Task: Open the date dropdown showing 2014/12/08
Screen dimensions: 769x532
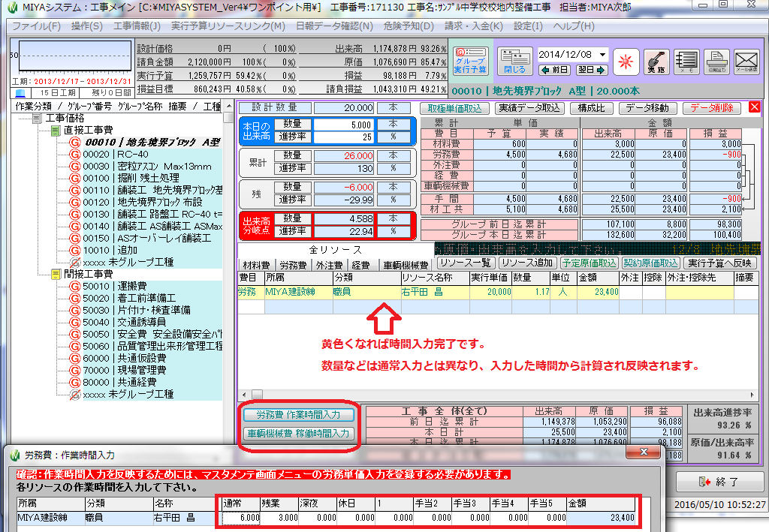Action: coord(602,54)
